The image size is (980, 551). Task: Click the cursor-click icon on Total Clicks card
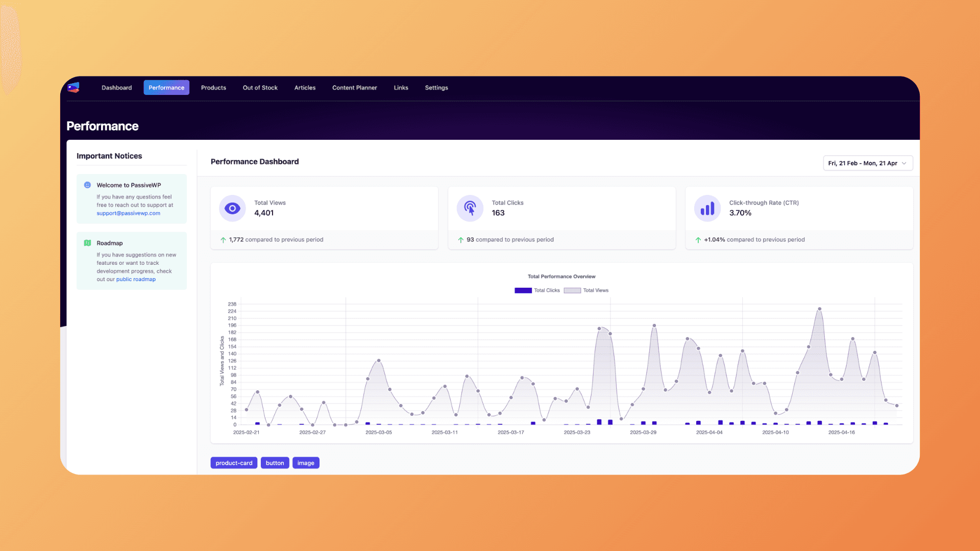point(470,208)
